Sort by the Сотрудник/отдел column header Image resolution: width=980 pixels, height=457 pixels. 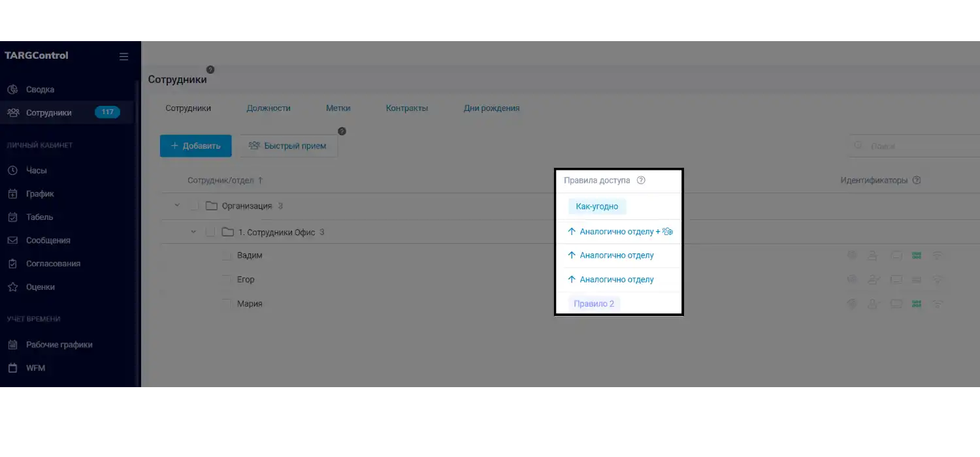pyautogui.click(x=225, y=180)
